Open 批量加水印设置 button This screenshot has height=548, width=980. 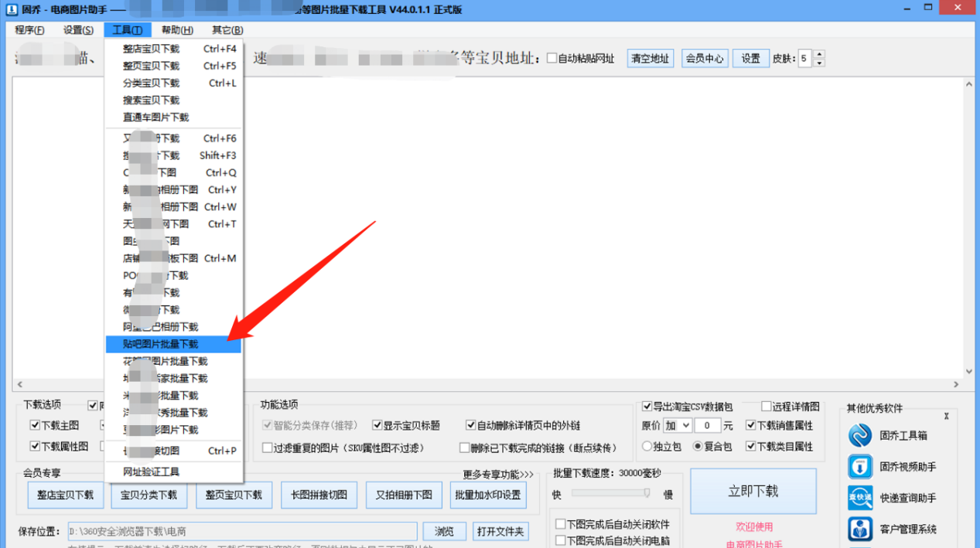pyautogui.click(x=488, y=495)
